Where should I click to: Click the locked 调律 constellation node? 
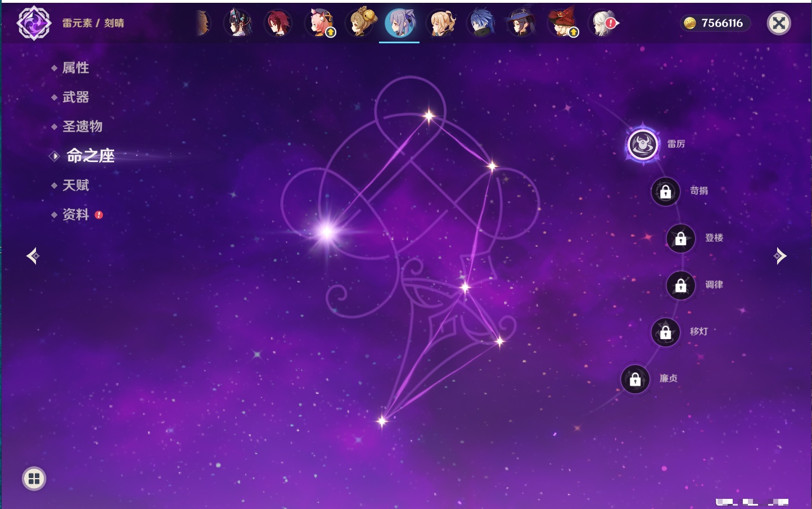[680, 286]
